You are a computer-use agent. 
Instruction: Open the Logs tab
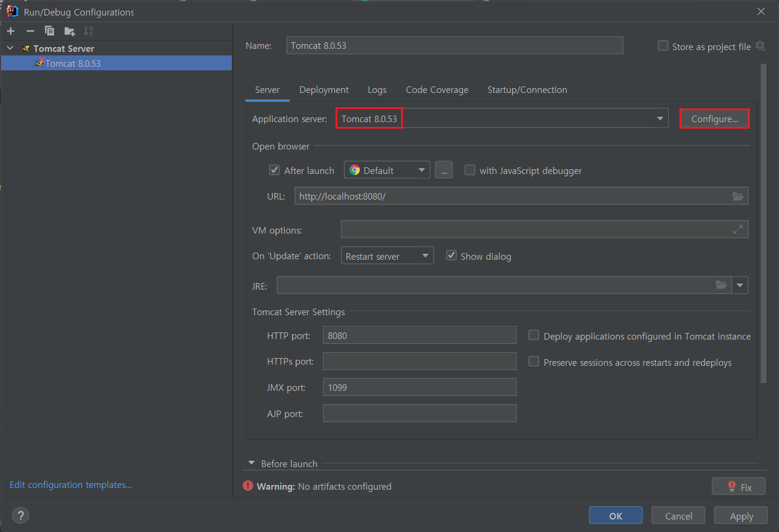pos(377,90)
